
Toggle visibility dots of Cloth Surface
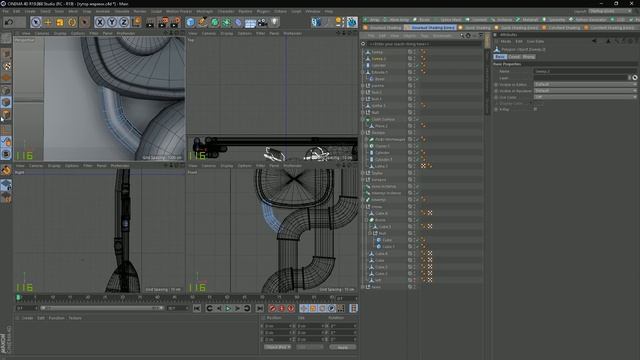[414, 119]
